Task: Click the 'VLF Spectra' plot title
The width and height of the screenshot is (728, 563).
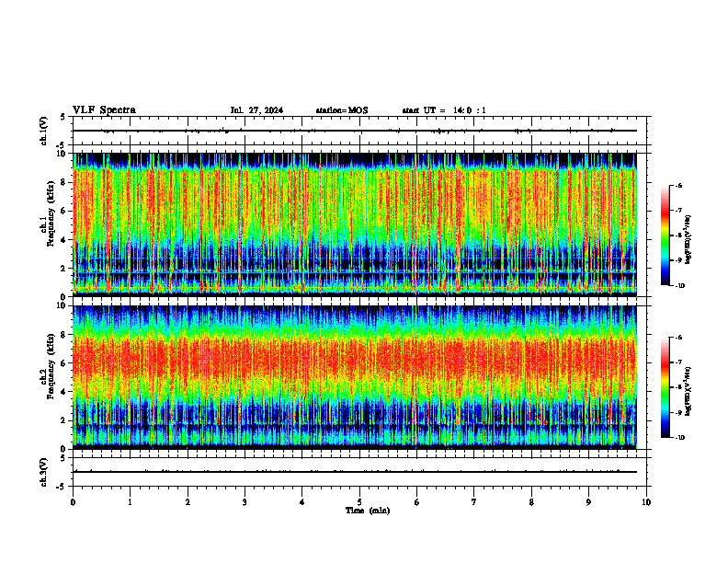Action: [104, 110]
